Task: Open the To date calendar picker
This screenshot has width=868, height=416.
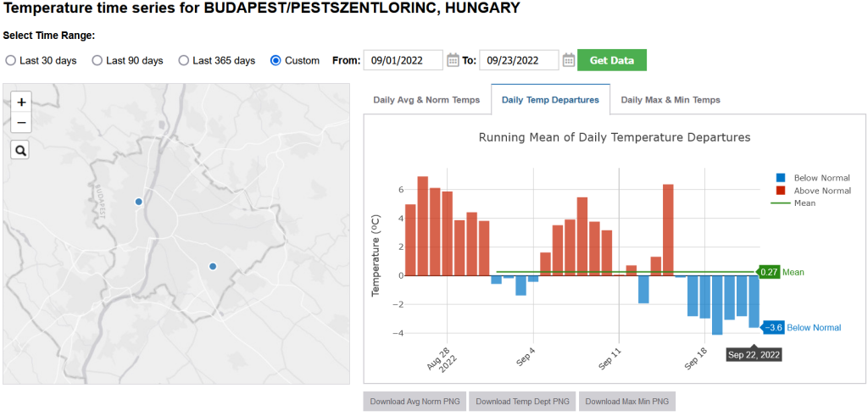Action: pyautogui.click(x=569, y=60)
